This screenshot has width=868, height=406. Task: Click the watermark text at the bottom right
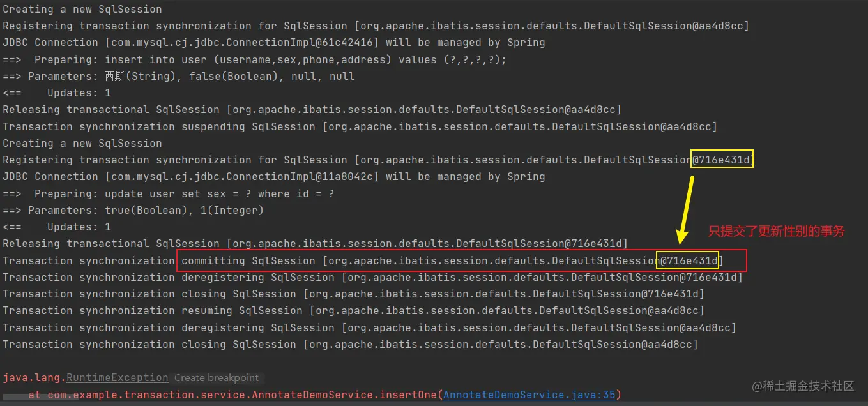pos(803,386)
